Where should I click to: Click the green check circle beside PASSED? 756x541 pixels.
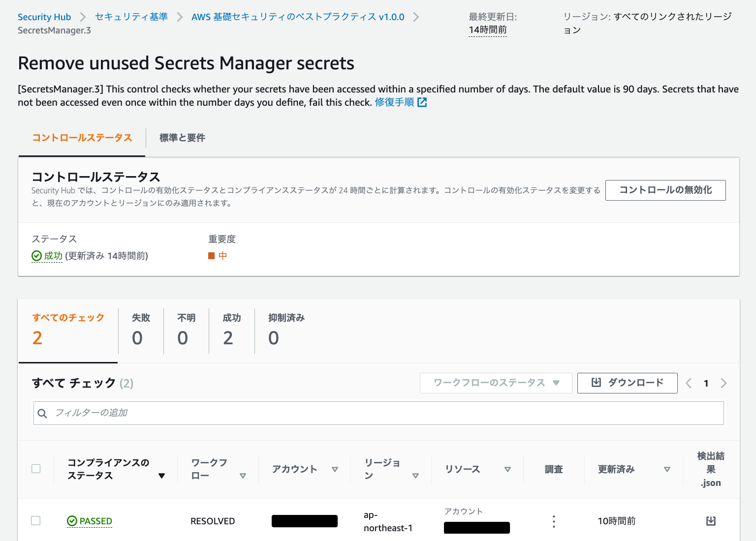[72, 521]
